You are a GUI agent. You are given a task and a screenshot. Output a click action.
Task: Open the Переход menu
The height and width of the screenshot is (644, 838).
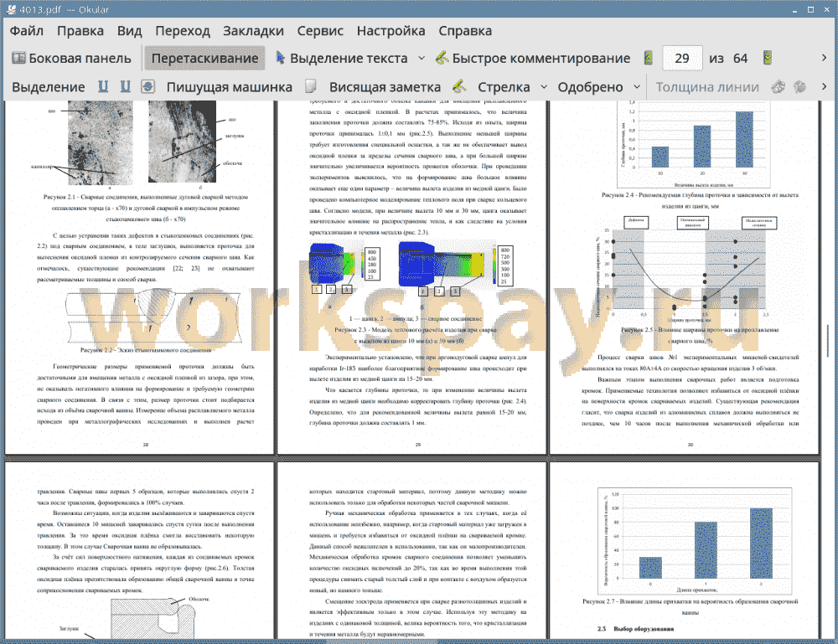182,31
